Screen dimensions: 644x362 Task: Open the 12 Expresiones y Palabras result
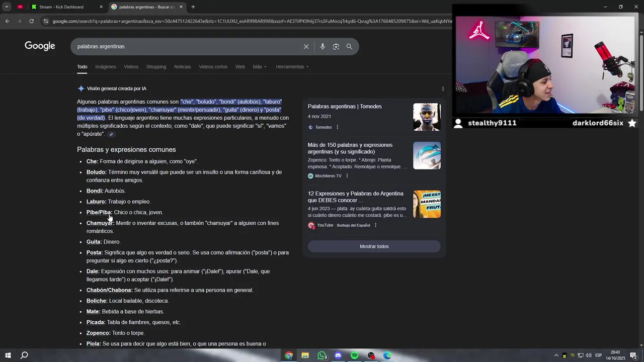(x=356, y=197)
